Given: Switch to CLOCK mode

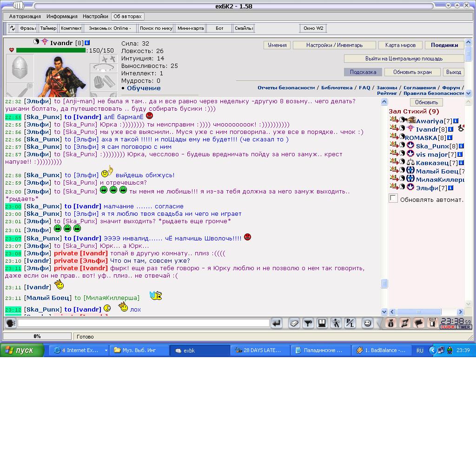Looking at the screenshot, I should click(x=448, y=327).
